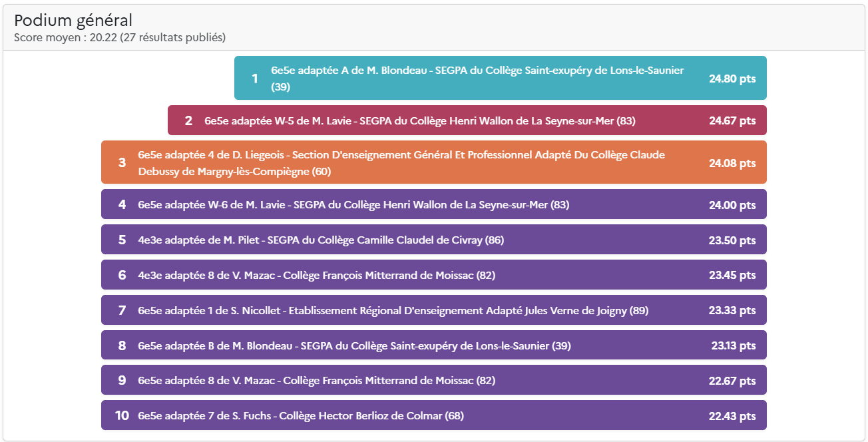Select M. Pilet's 4e3e adaptée class entry
868x442 pixels.
(320, 240)
